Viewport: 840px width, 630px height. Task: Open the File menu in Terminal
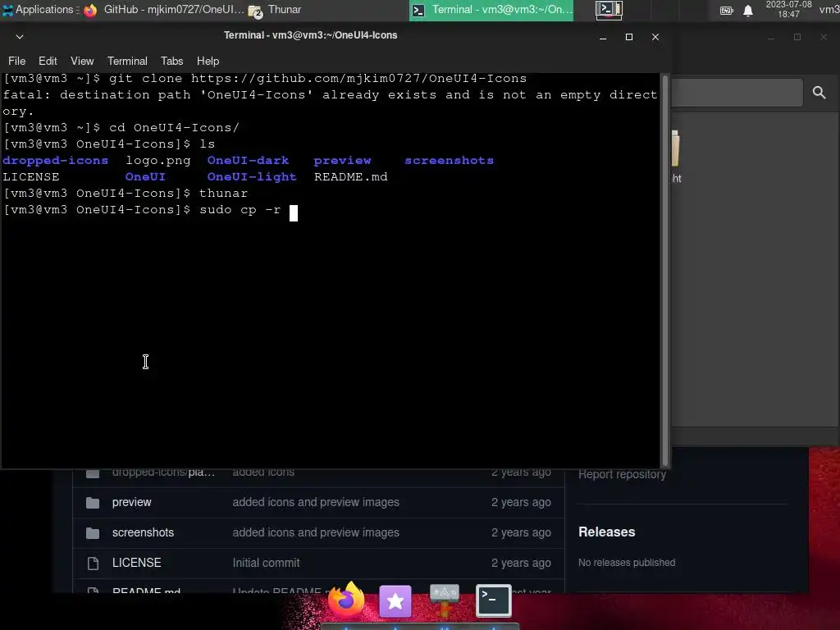coord(16,61)
